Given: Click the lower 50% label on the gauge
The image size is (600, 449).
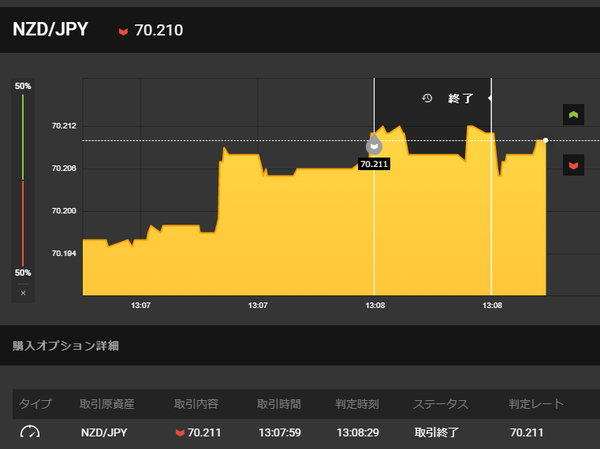Looking at the screenshot, I should pyautogui.click(x=23, y=273).
